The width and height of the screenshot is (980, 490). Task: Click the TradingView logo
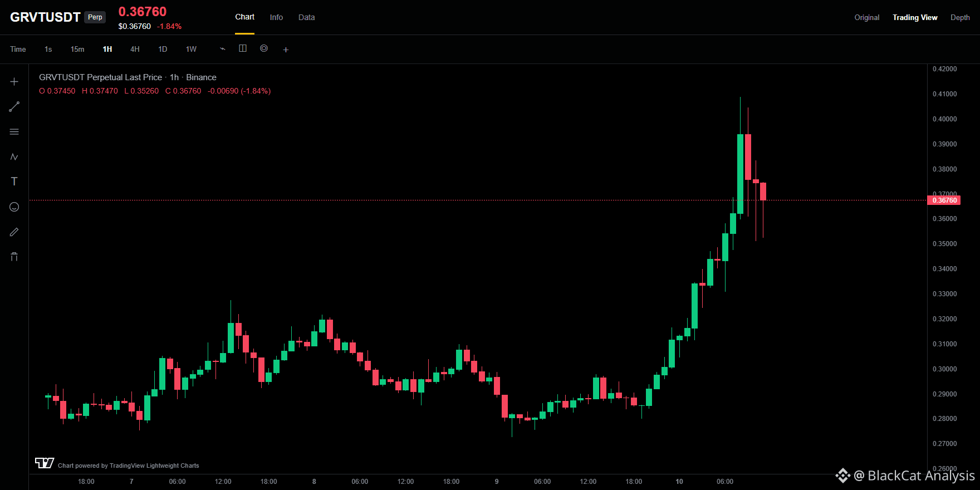tap(45, 463)
